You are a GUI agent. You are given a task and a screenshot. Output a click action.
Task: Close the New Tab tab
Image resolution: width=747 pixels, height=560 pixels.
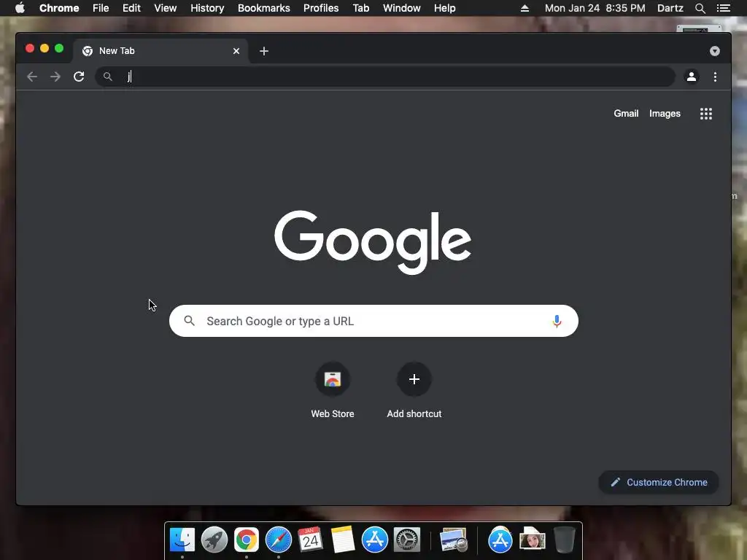(236, 51)
